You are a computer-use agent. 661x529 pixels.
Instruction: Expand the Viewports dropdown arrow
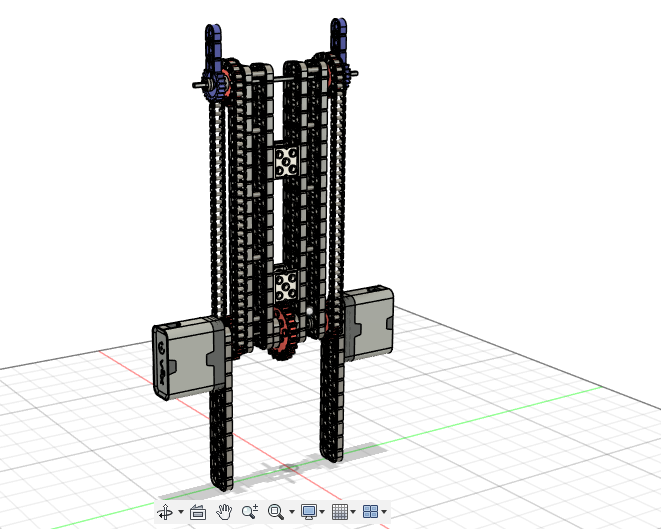coord(384,512)
